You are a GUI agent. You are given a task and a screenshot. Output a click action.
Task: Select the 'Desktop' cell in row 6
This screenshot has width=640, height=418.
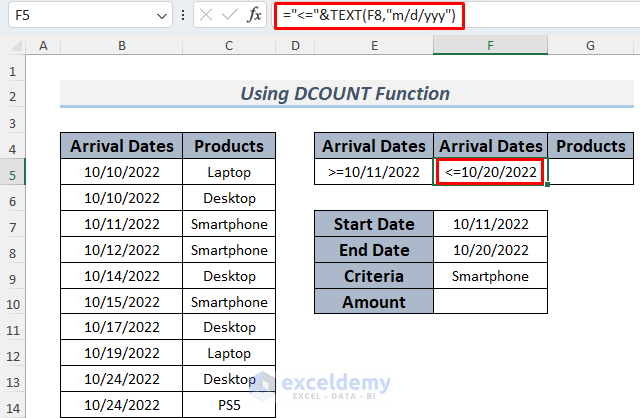click(x=229, y=198)
